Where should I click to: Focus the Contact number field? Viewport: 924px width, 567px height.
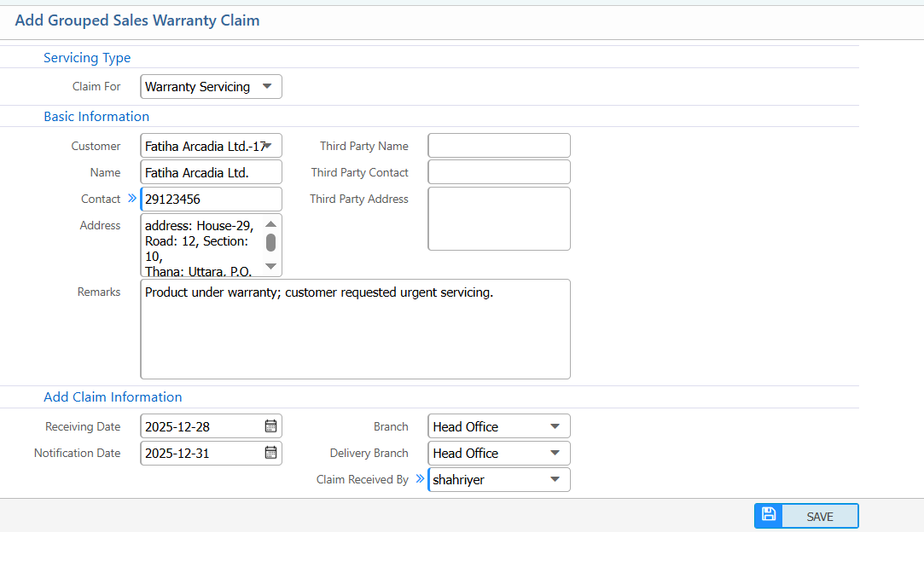[211, 199]
